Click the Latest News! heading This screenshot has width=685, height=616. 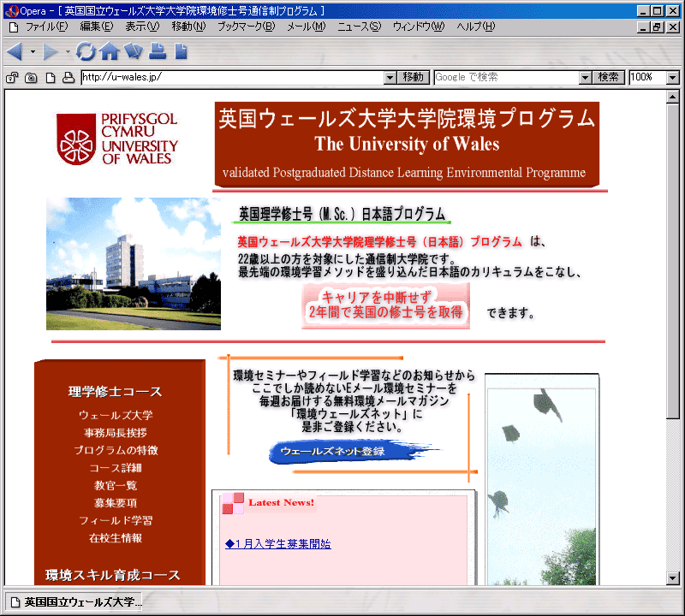click(282, 502)
